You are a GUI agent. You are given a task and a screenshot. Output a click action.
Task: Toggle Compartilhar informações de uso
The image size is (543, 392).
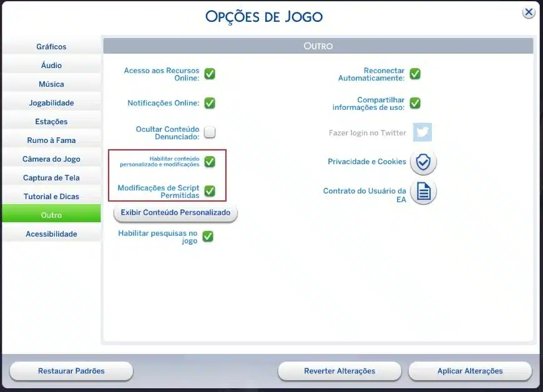414,103
